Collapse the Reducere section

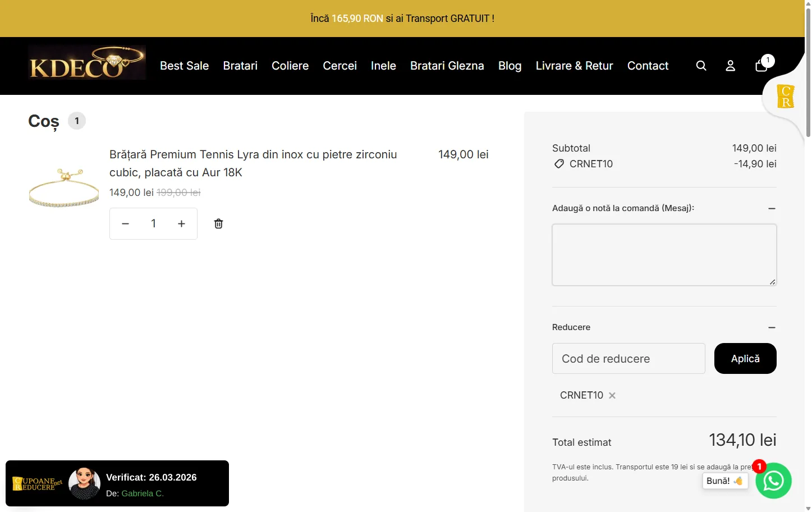pyautogui.click(x=772, y=327)
